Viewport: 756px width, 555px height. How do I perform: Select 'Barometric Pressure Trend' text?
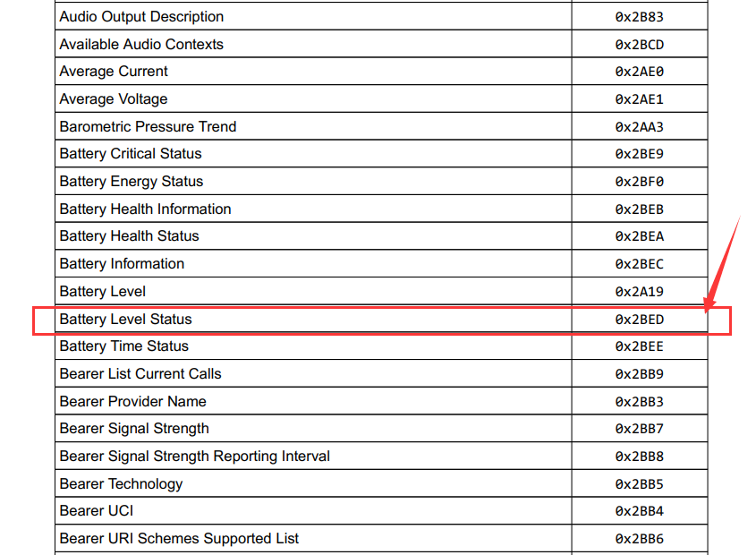click(148, 126)
